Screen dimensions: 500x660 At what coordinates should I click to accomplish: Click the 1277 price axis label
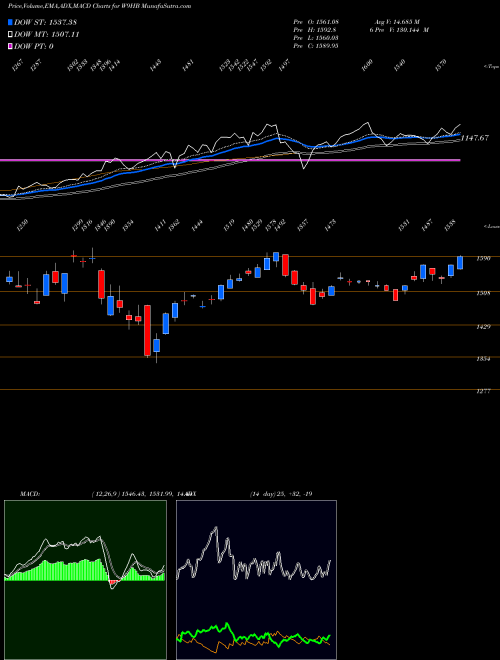[483, 391]
